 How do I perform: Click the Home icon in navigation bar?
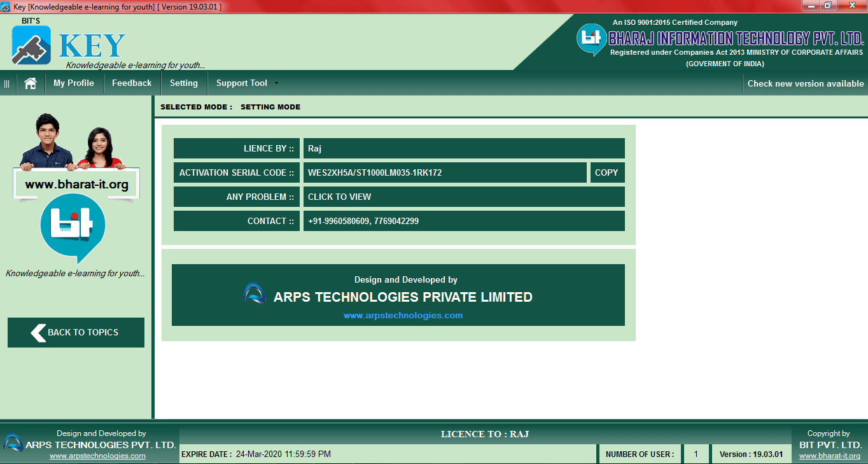pos(30,83)
